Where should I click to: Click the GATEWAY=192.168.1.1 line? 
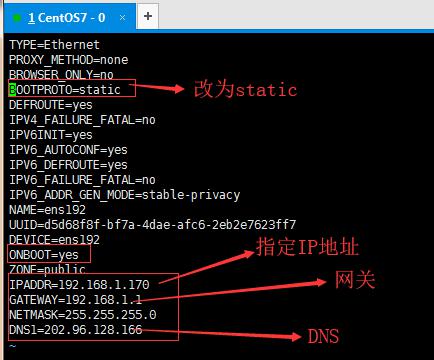click(75, 300)
